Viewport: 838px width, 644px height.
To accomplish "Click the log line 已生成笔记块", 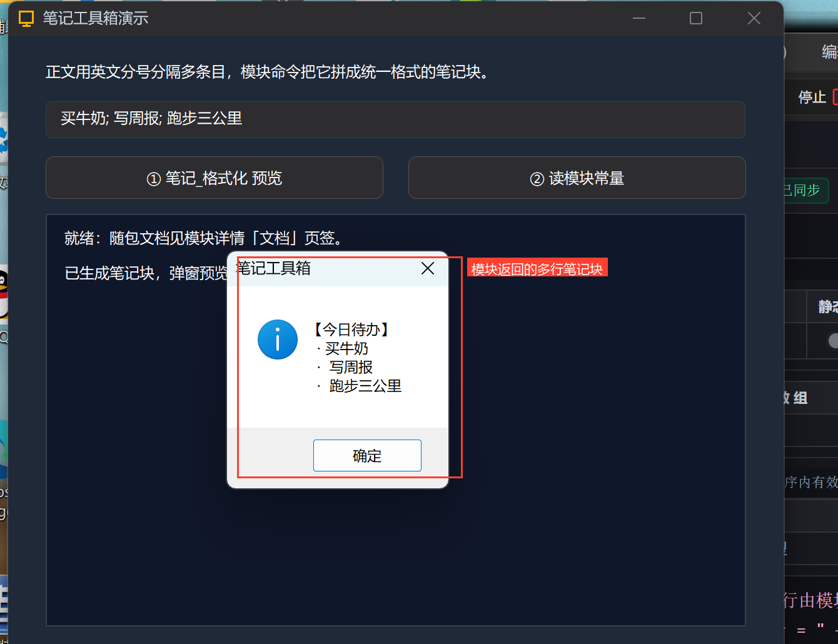I will click(146, 273).
